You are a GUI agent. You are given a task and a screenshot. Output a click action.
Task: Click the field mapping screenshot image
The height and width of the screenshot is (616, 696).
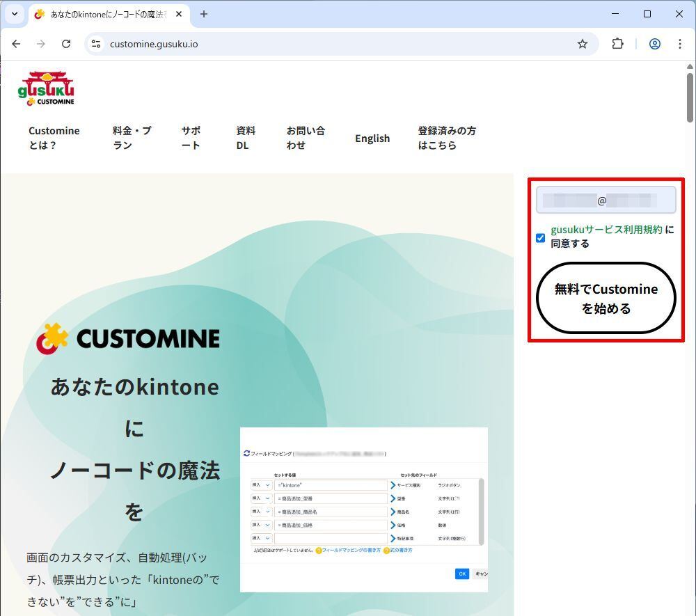coord(364,510)
